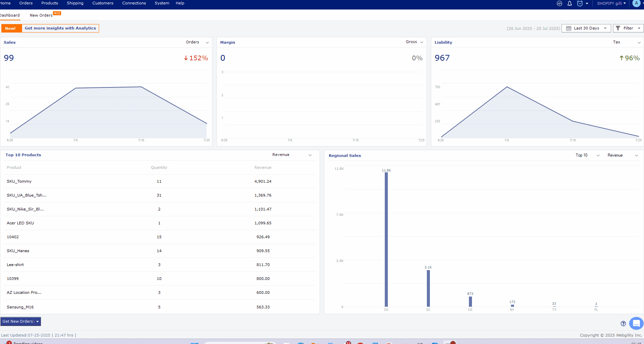Expand the SHOPIFY gilli store dropdown
Image resolution: width=644 pixels, height=344 pixels.
pyautogui.click(x=611, y=3)
